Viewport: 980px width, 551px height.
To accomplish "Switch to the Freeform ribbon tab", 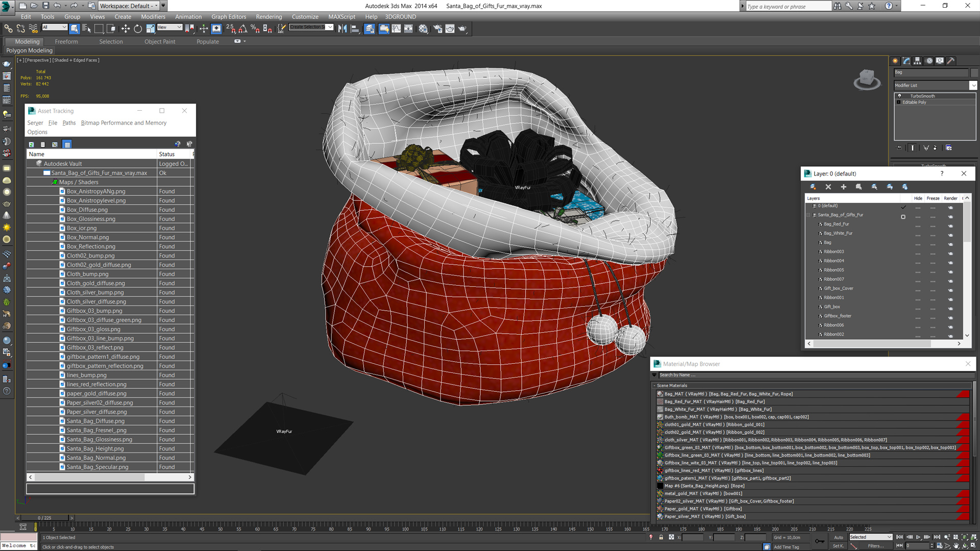I will point(66,42).
